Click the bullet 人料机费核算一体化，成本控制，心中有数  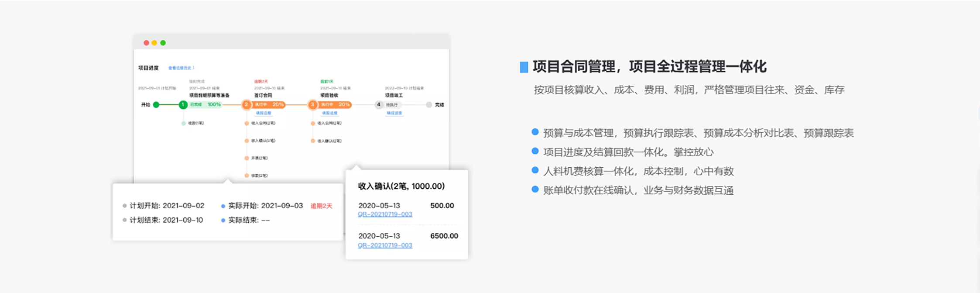(x=638, y=171)
